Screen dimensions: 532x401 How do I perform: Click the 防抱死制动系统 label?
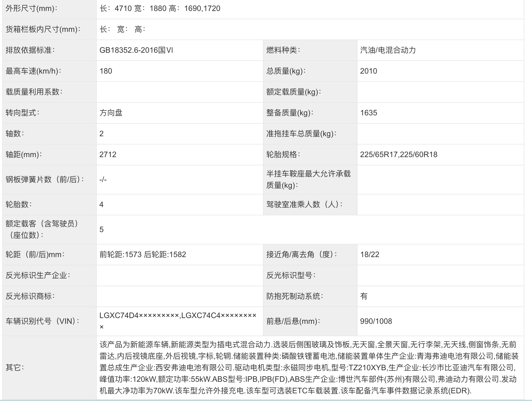[x=295, y=296]
